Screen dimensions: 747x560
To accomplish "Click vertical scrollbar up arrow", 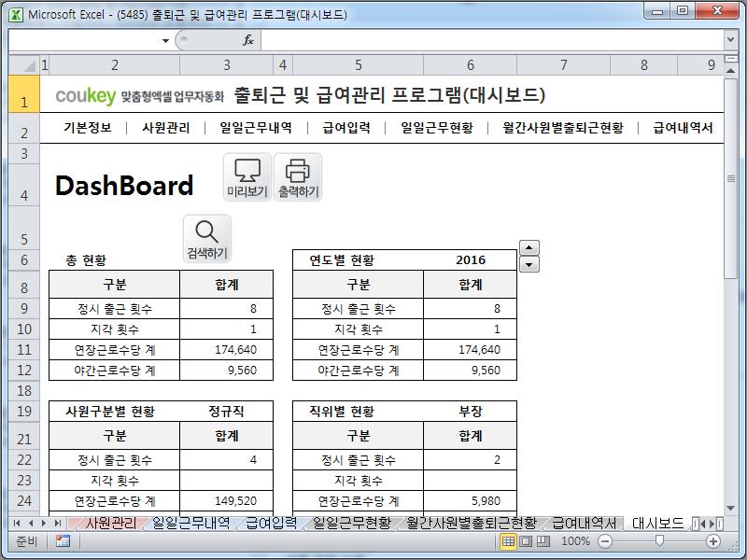I will tap(730, 71).
